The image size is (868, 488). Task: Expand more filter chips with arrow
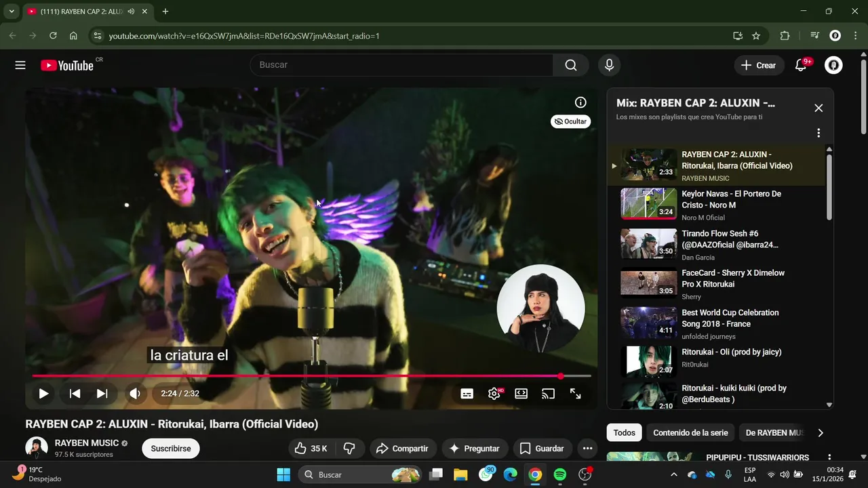click(x=821, y=432)
